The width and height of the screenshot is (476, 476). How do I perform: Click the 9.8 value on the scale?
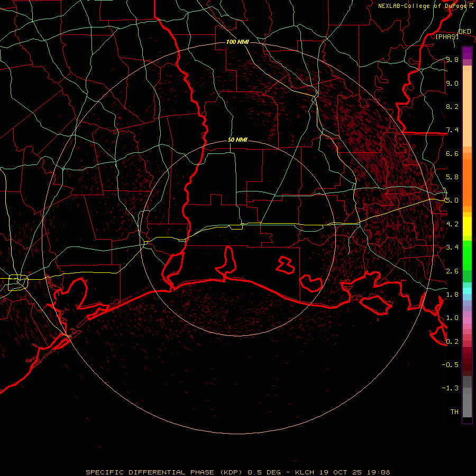click(x=452, y=59)
